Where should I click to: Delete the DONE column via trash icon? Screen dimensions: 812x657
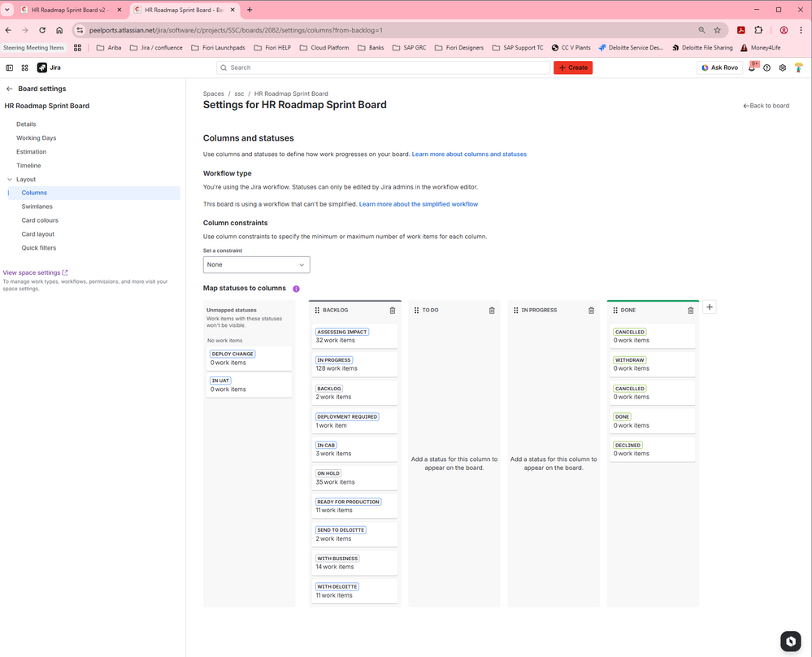click(x=691, y=310)
